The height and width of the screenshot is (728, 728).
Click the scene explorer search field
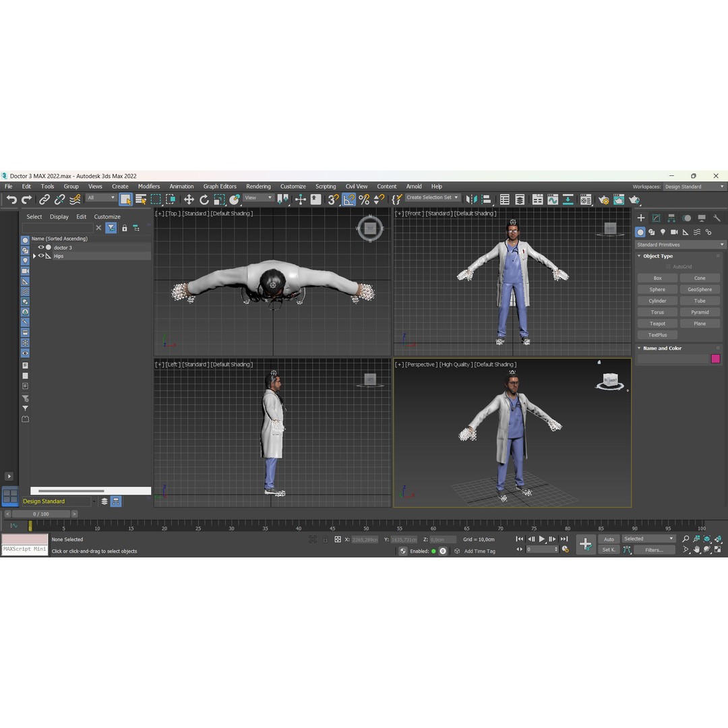(x=57, y=228)
